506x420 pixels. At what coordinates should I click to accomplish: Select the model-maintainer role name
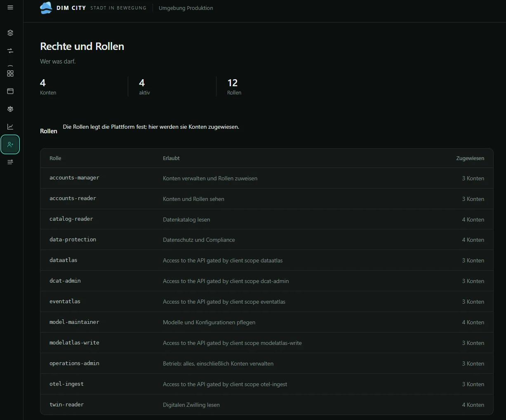(x=74, y=322)
